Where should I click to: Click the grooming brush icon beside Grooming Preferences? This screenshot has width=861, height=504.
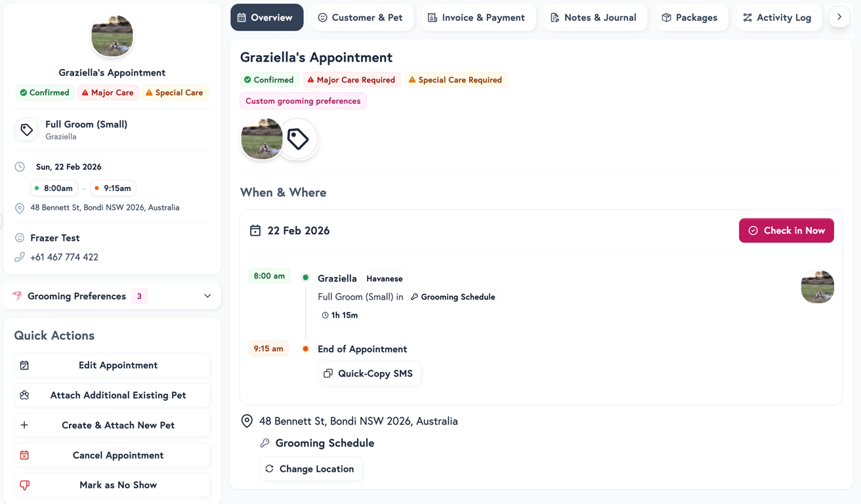tap(16, 296)
